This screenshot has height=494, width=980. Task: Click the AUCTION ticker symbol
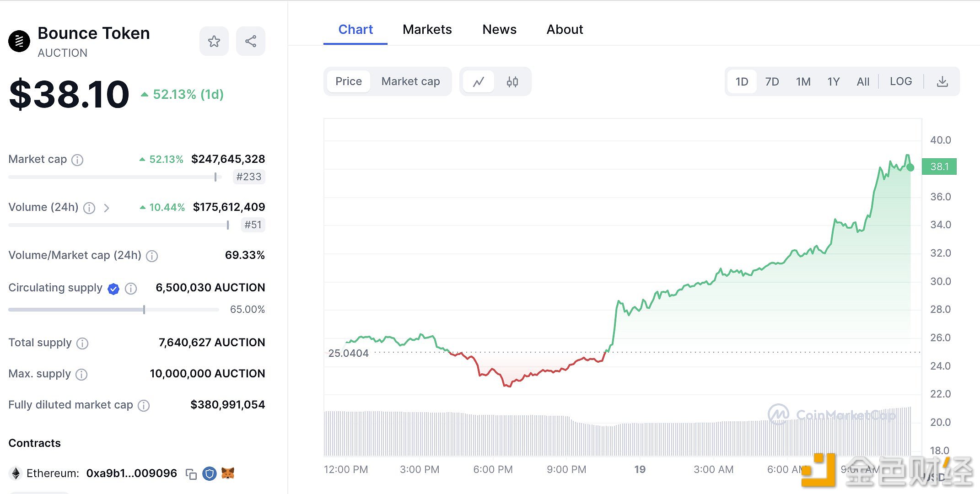tap(63, 53)
